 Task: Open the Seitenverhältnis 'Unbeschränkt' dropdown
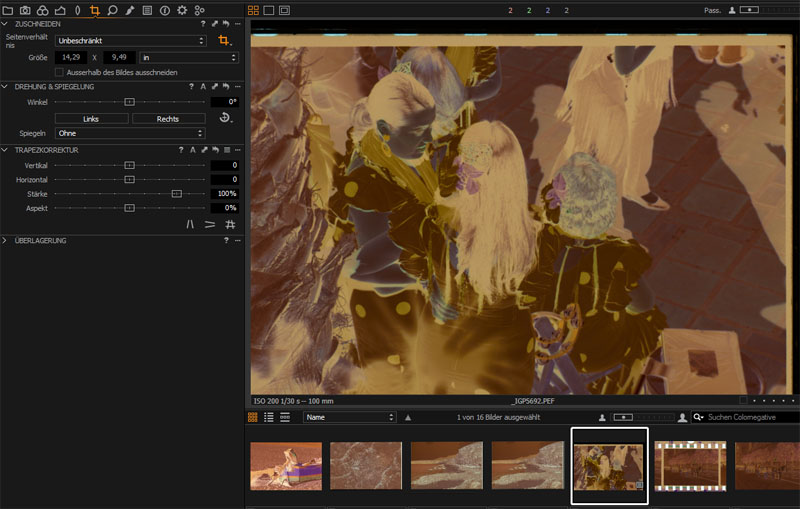pyautogui.click(x=130, y=41)
